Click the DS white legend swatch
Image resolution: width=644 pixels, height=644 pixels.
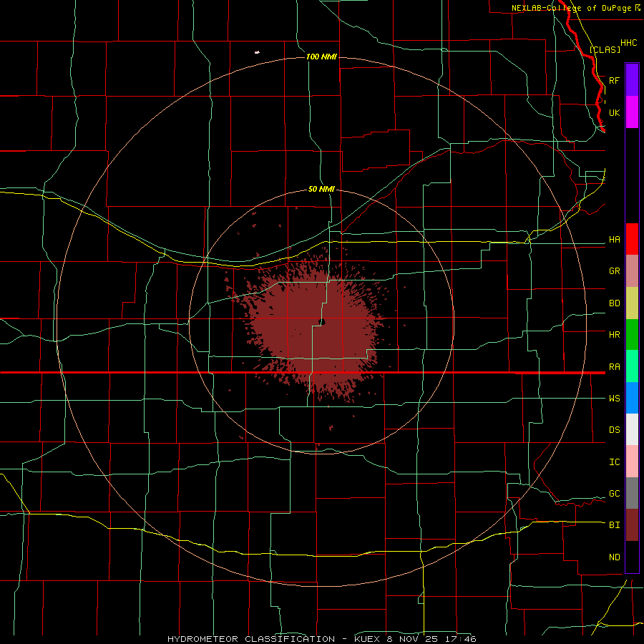[632, 429]
